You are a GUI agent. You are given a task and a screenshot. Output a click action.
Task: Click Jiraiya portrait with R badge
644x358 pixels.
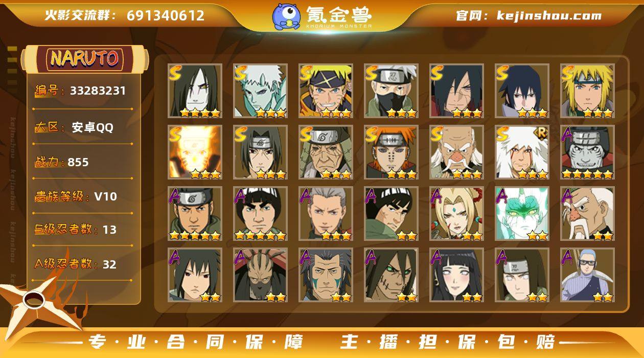[522, 152]
